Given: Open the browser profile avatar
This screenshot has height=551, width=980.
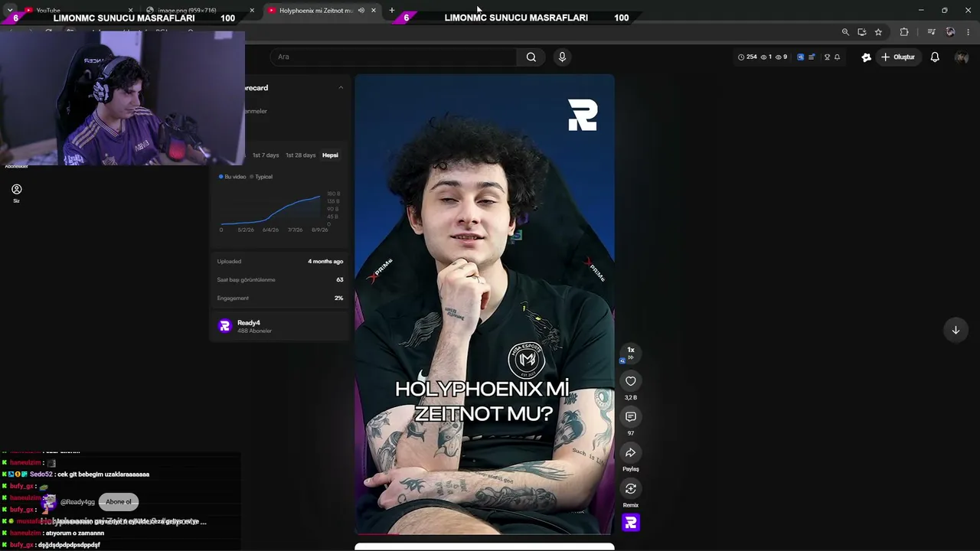Looking at the screenshot, I should pos(950,32).
